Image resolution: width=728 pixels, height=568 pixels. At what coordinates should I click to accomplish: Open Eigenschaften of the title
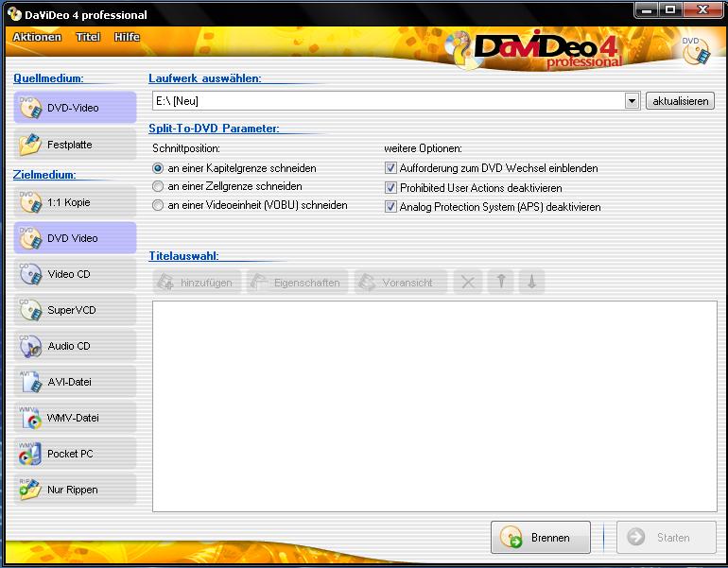(298, 283)
